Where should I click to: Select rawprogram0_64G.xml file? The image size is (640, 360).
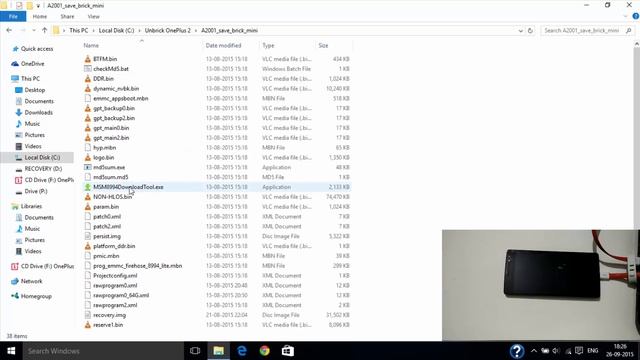[x=121, y=295]
